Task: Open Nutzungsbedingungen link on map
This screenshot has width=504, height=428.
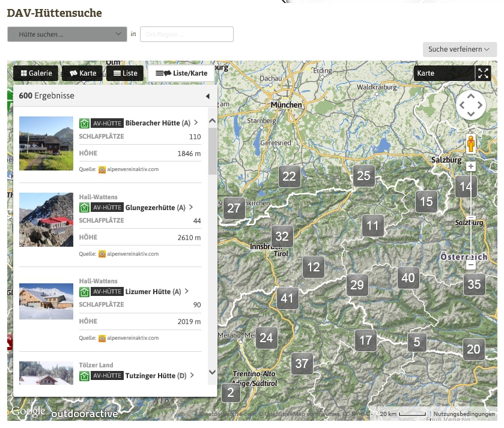Action: [464, 414]
